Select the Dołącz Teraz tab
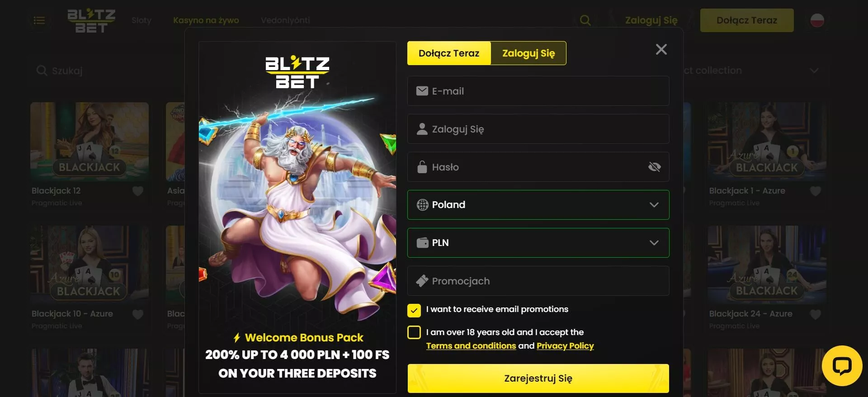This screenshot has height=397, width=868. click(x=449, y=53)
